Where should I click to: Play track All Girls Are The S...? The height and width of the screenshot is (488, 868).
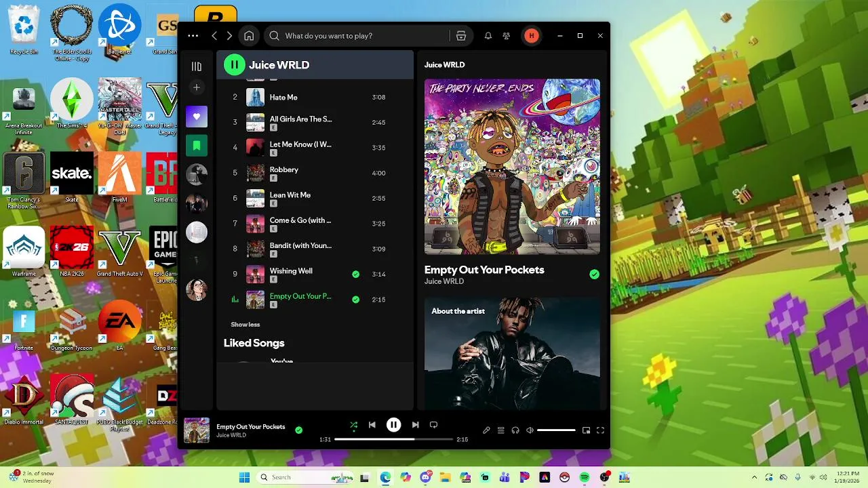point(301,119)
